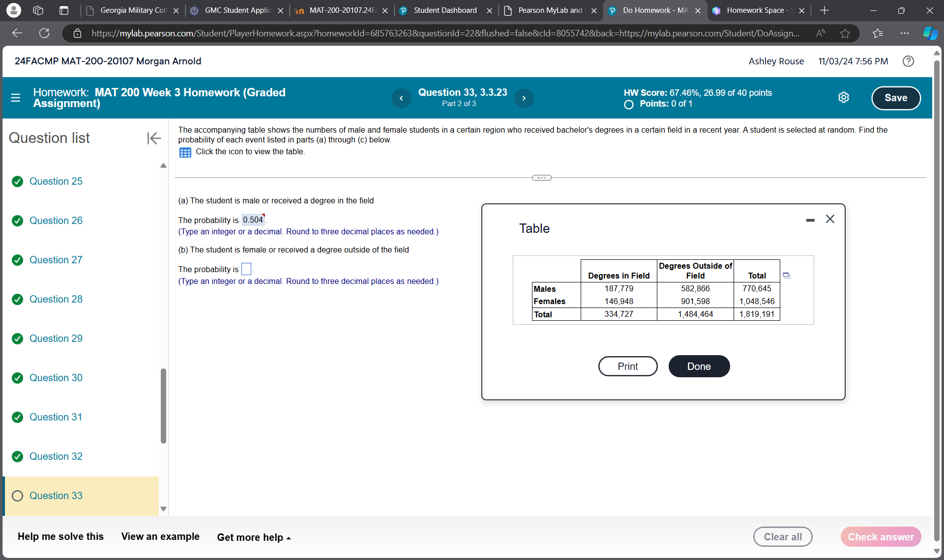Open homework settings gear icon

(x=844, y=98)
